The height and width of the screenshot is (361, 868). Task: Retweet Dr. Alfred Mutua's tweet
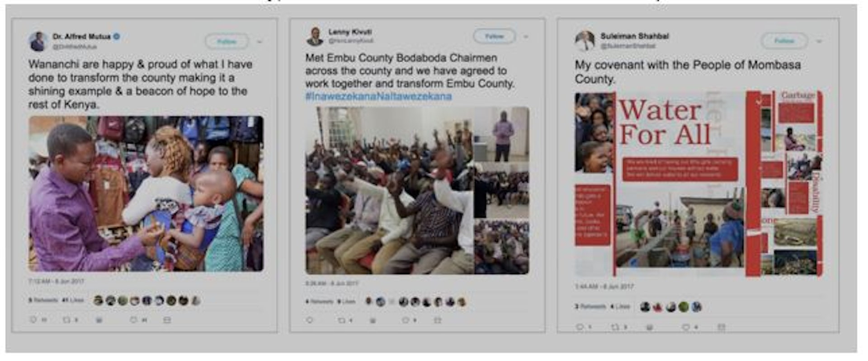66,320
